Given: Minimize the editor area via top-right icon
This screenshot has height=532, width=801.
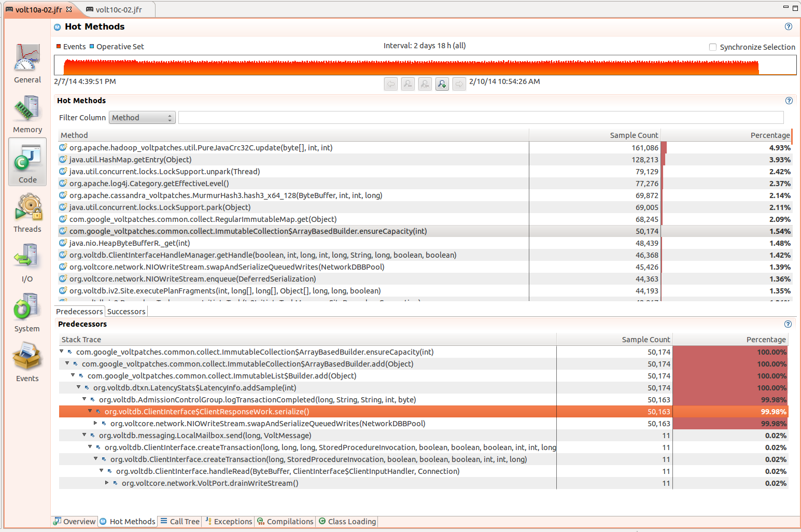Looking at the screenshot, I should coord(785,7).
